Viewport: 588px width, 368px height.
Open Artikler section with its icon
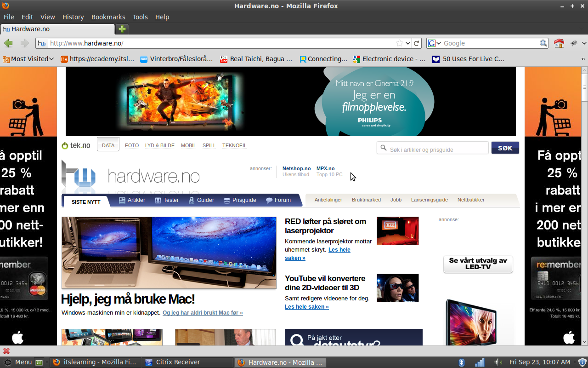pos(132,200)
